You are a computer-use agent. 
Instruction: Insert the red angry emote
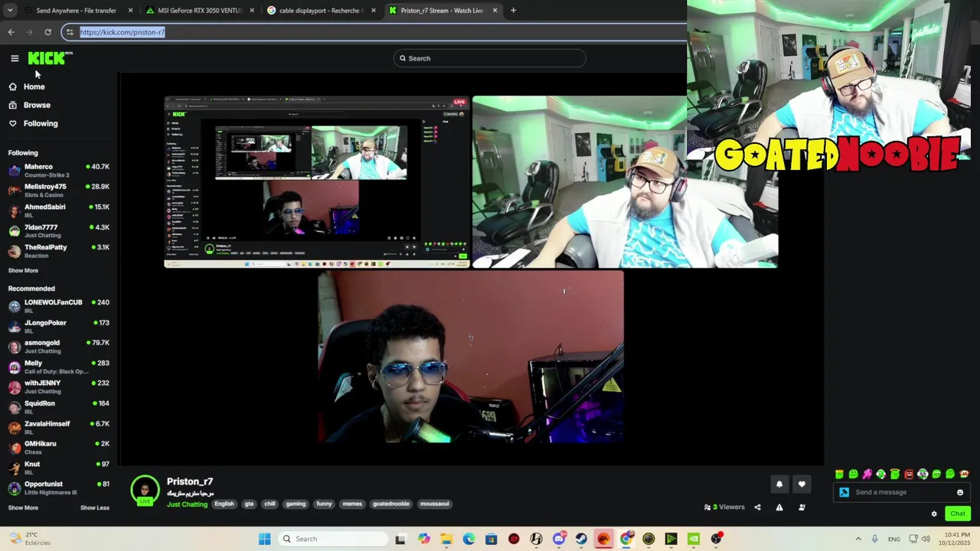909,474
